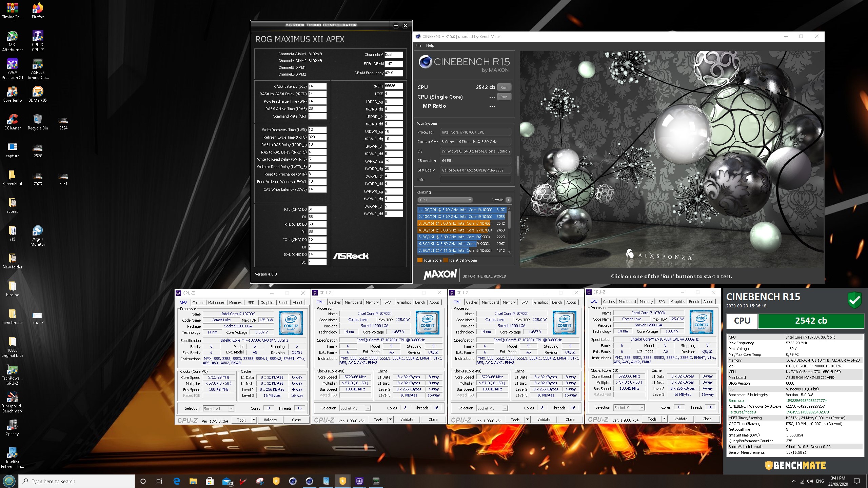
Task: Open Mail app in the taskbar
Action: (x=227, y=481)
